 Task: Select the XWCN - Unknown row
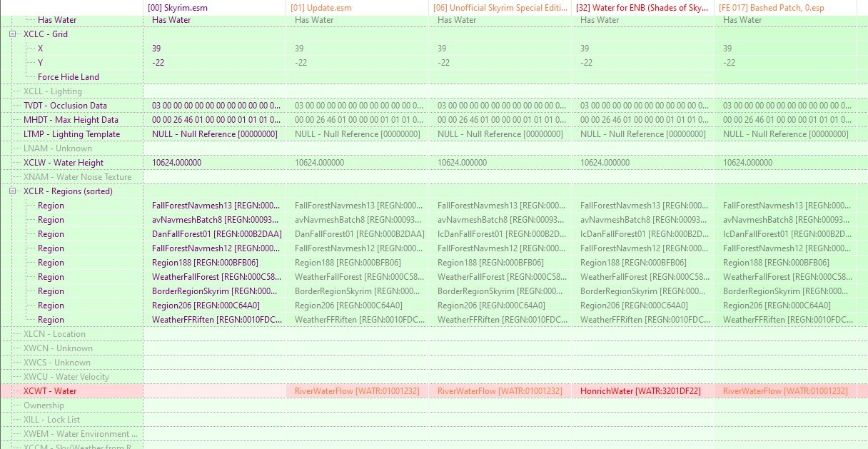point(58,348)
